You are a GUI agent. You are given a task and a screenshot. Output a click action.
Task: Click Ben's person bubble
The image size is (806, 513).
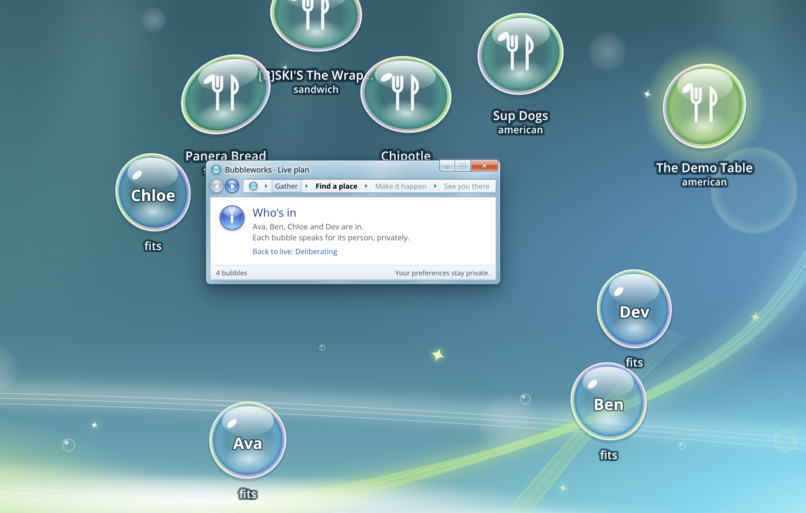click(x=608, y=401)
